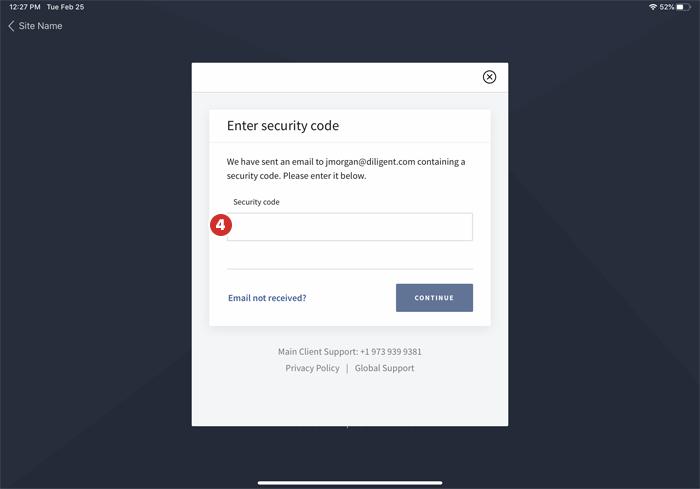Screen dimensions: 700x489
Task: Click the separator between Privacy and Support links
Action: click(347, 368)
